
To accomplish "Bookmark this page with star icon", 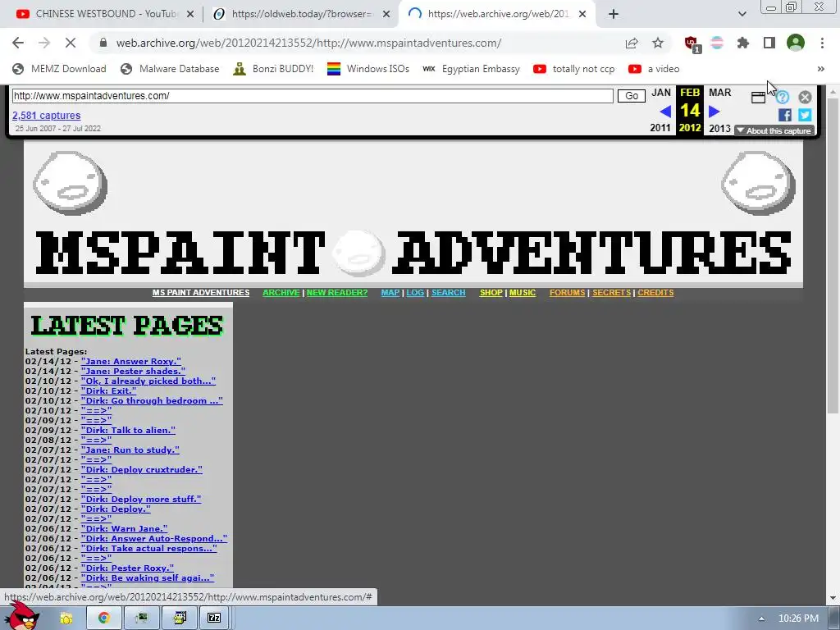I will (x=658, y=43).
